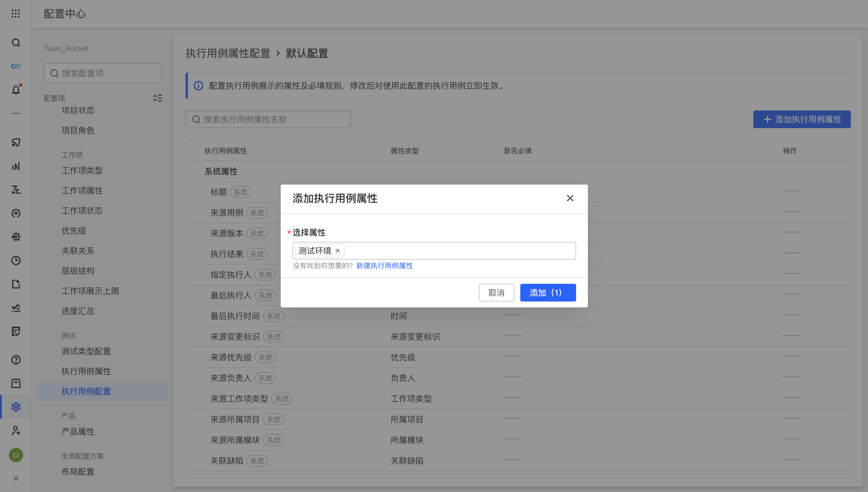Open the app grid launcher icon

[16, 14]
